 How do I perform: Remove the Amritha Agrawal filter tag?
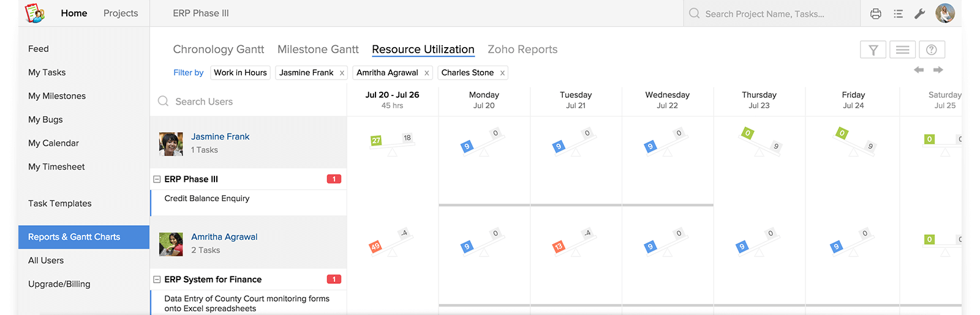pyautogui.click(x=427, y=73)
